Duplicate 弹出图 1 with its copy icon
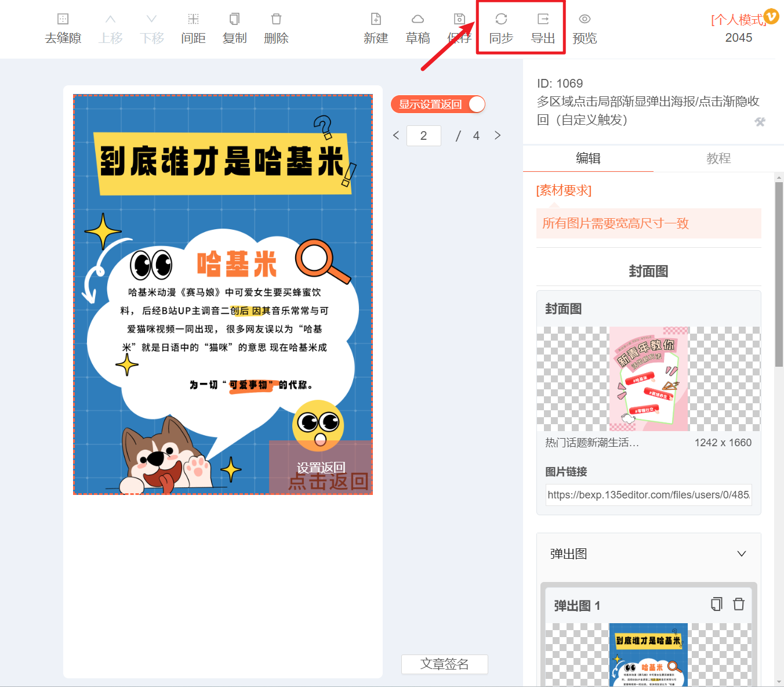The width and height of the screenshot is (784, 687). coord(717,604)
